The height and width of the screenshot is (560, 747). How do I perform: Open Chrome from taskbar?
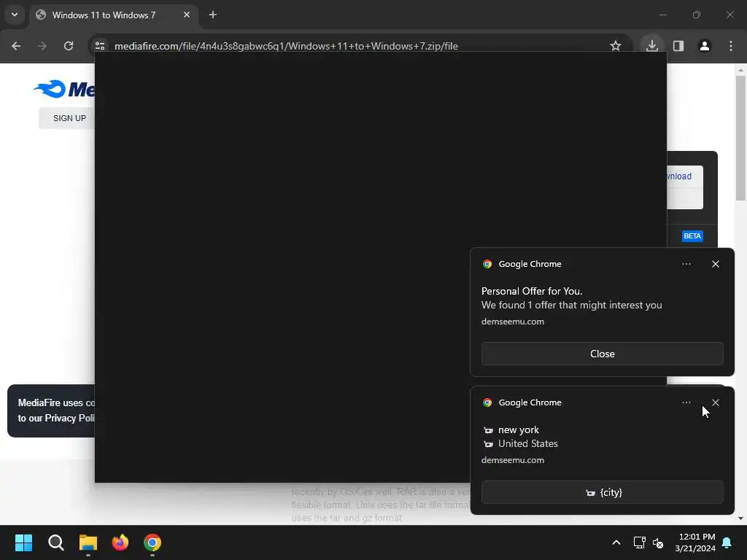coord(152,542)
